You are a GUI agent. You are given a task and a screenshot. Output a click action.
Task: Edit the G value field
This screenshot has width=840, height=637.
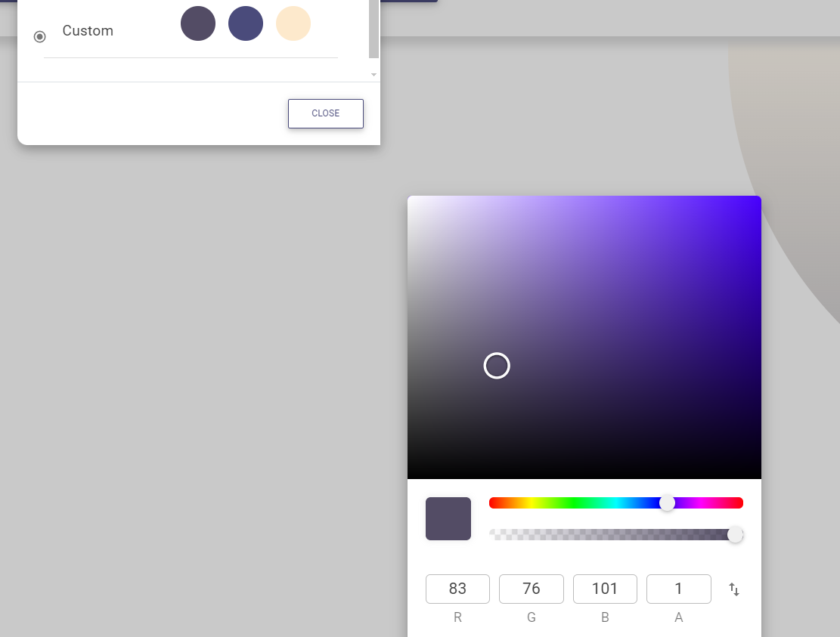[531, 589]
